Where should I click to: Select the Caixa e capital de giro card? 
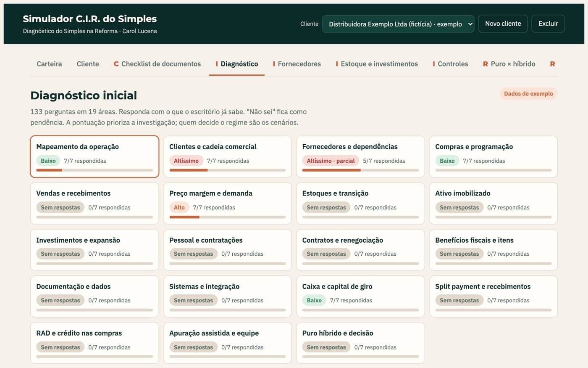tap(360, 296)
